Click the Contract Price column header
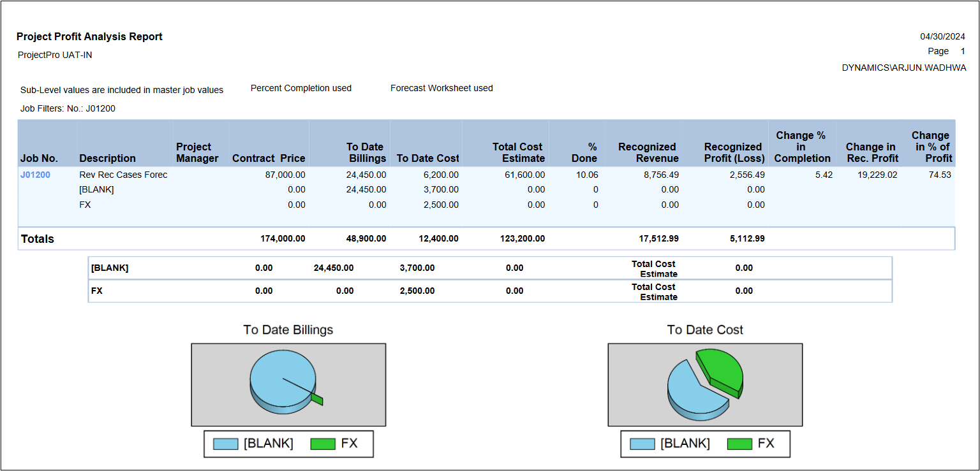The width and height of the screenshot is (980, 471). coord(269,158)
